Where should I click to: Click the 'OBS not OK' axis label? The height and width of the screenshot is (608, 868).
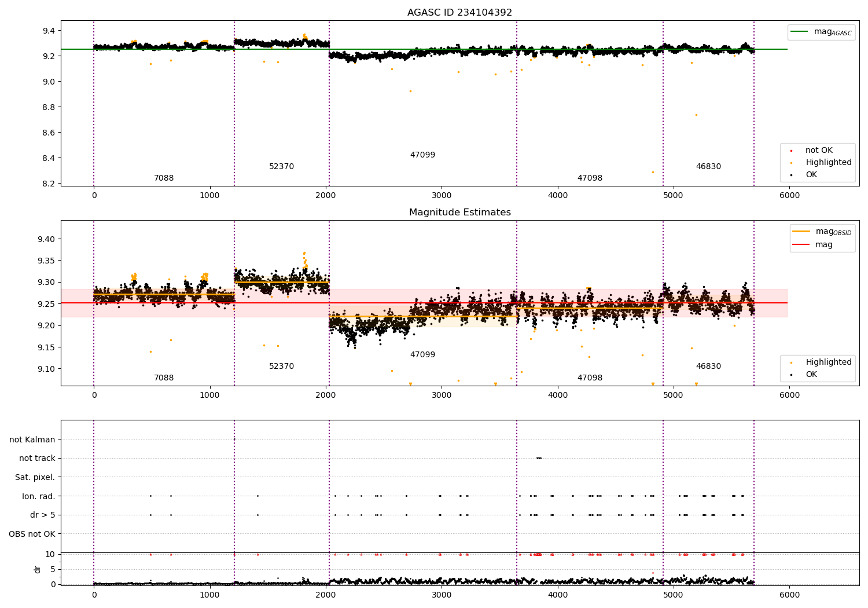point(32,534)
